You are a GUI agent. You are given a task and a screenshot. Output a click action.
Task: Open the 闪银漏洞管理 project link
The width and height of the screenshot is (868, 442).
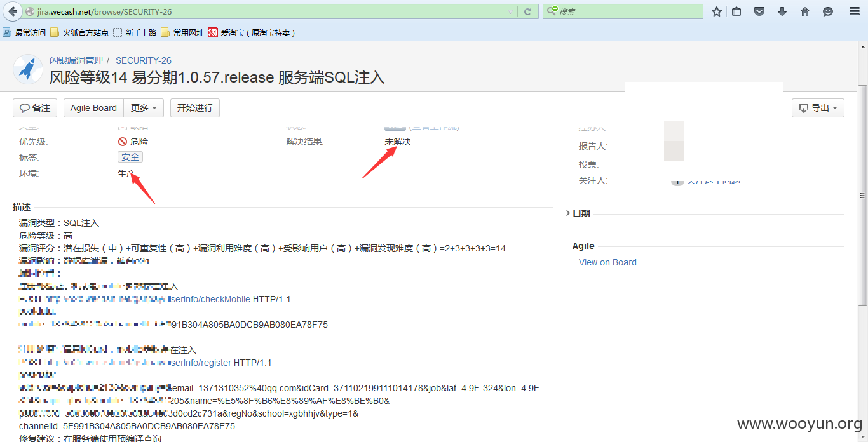tap(76, 60)
